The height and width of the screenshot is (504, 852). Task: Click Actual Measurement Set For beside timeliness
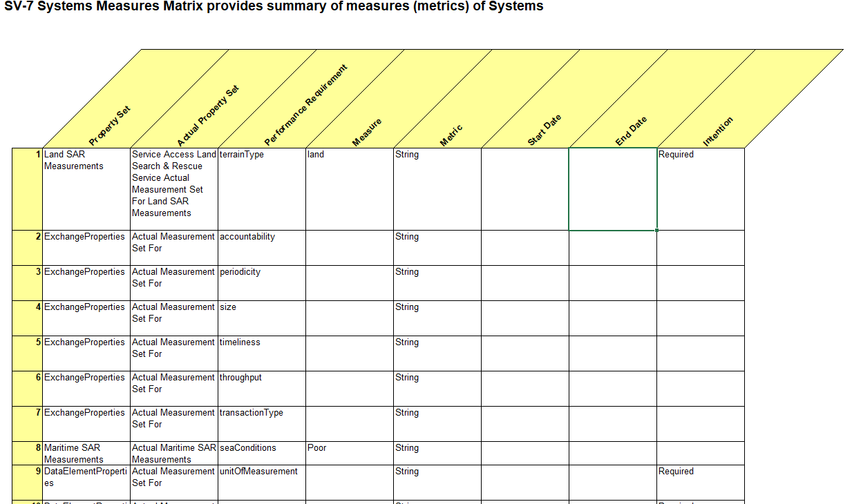coord(174,353)
